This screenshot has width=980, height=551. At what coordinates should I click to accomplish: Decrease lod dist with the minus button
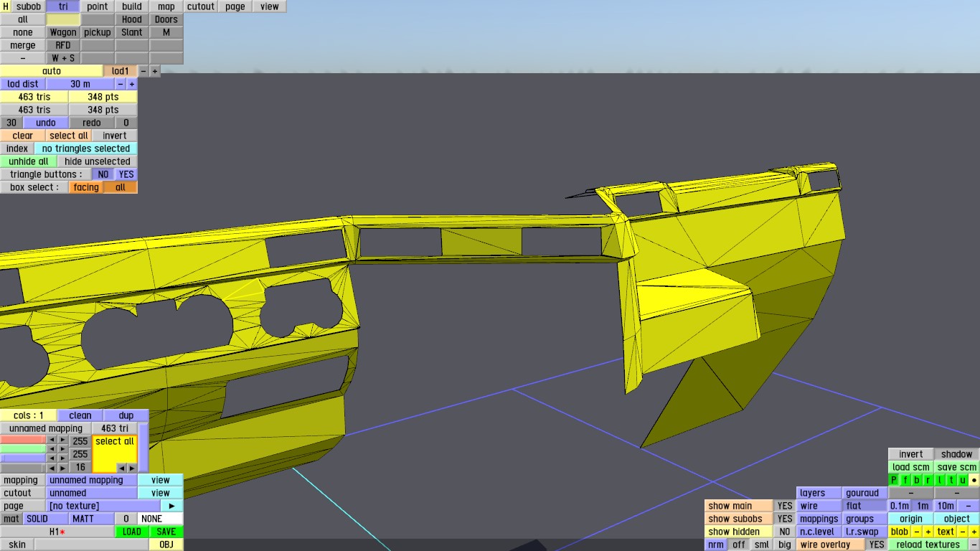click(x=121, y=84)
